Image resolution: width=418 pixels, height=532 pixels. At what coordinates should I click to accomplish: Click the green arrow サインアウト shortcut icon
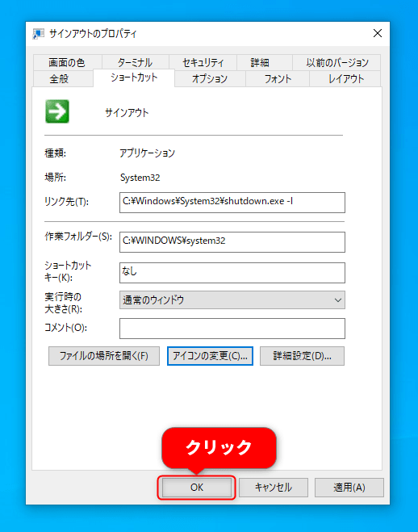click(57, 111)
